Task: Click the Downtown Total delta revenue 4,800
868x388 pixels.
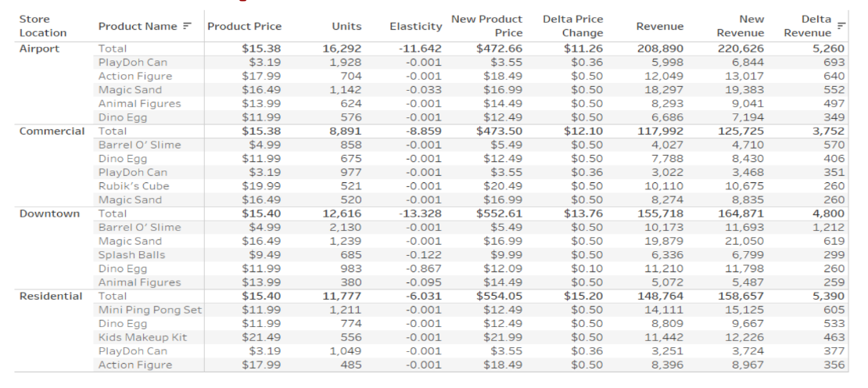Action: click(829, 214)
